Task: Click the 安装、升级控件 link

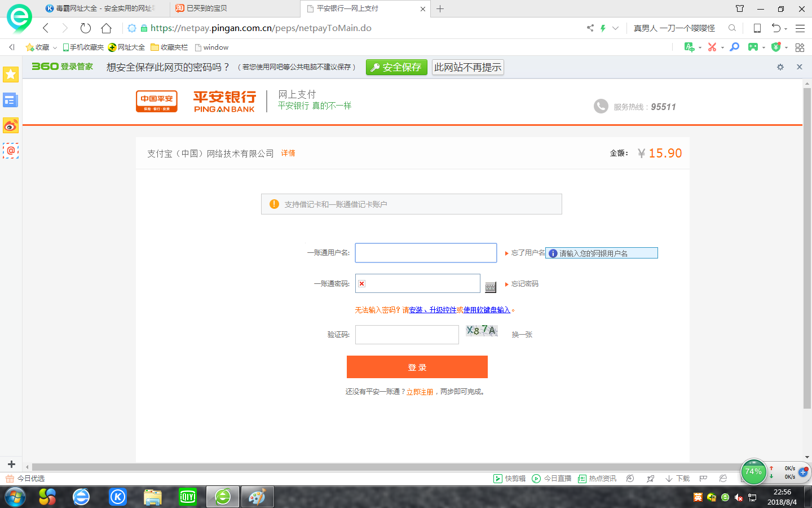Action: [433, 310]
